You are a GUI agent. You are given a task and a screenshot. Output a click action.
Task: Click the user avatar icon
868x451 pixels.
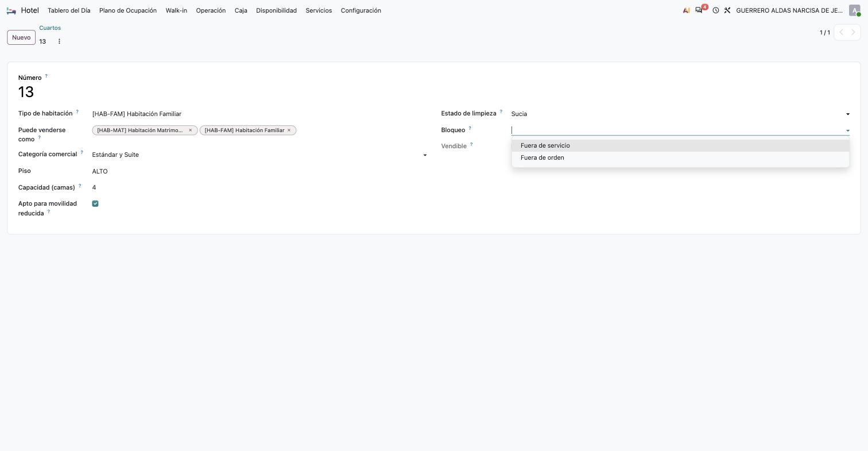point(855,10)
